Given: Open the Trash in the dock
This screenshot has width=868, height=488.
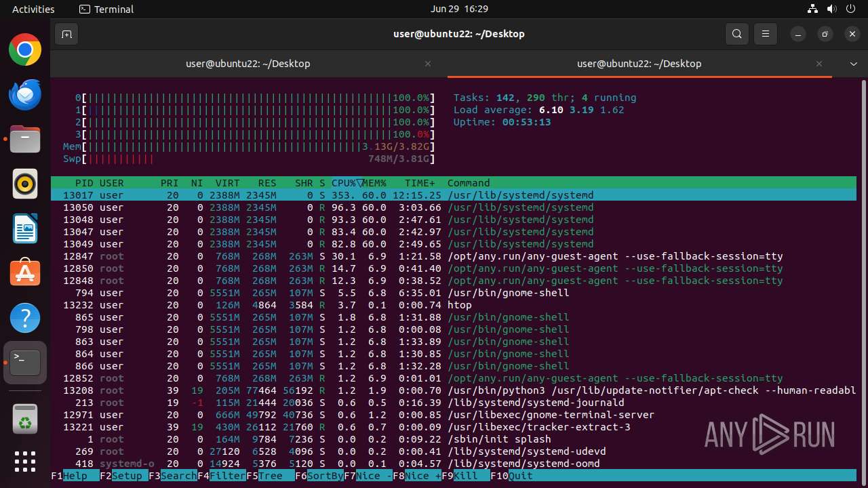Looking at the screenshot, I should pyautogui.click(x=25, y=418).
